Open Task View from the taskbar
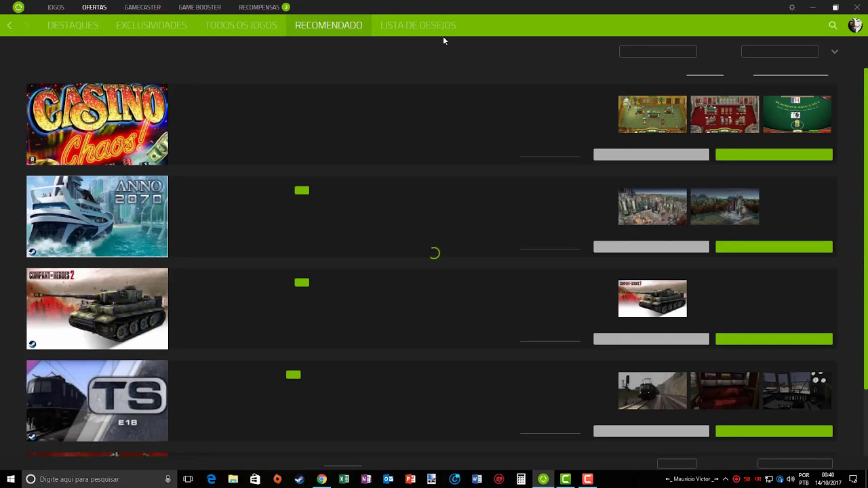The height and width of the screenshot is (488, 868). coord(188,479)
